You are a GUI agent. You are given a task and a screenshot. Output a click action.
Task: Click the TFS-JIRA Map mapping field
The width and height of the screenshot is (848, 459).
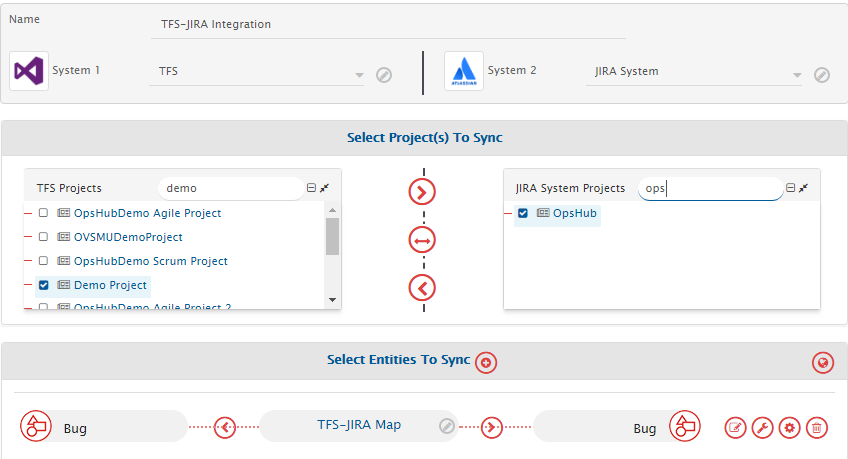[x=352, y=426]
